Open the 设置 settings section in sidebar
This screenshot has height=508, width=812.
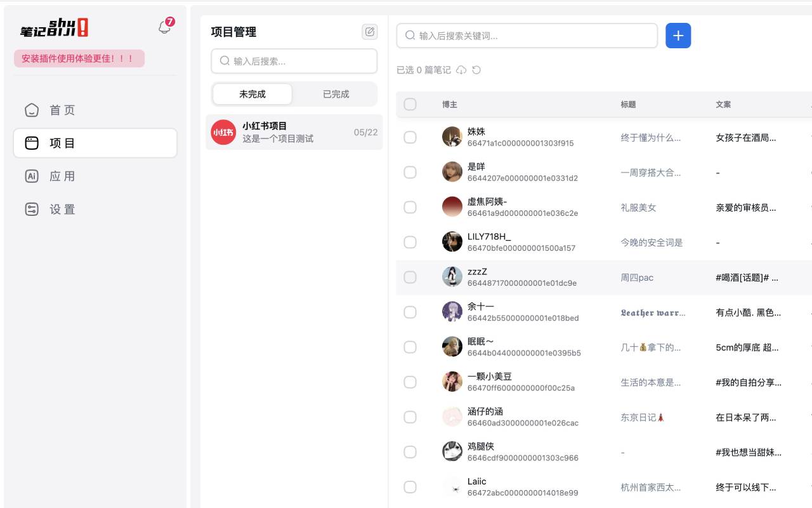point(62,209)
